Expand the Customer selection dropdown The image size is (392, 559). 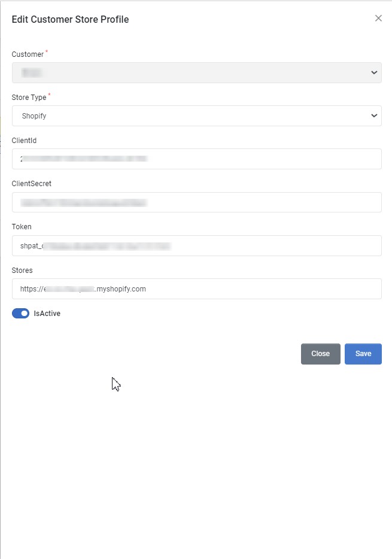point(196,72)
